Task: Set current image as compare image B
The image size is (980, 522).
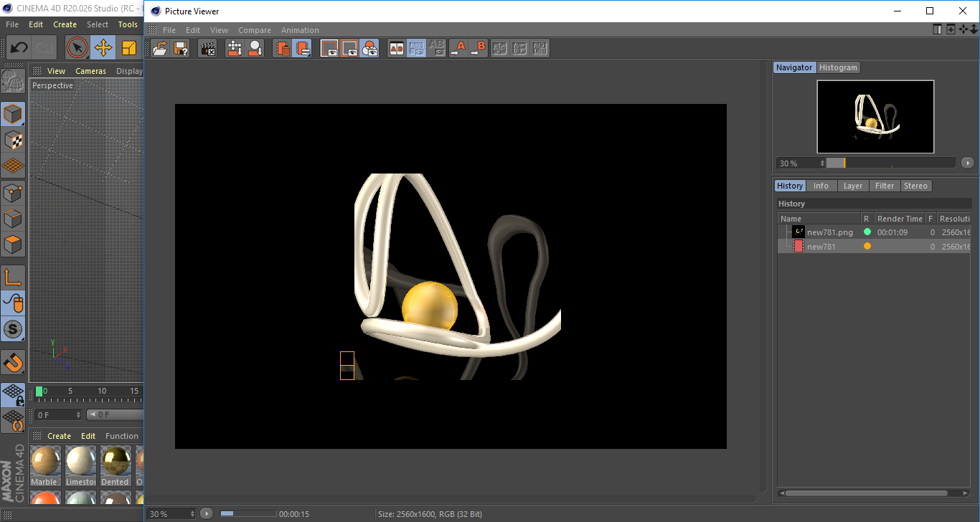Action: tap(479, 48)
